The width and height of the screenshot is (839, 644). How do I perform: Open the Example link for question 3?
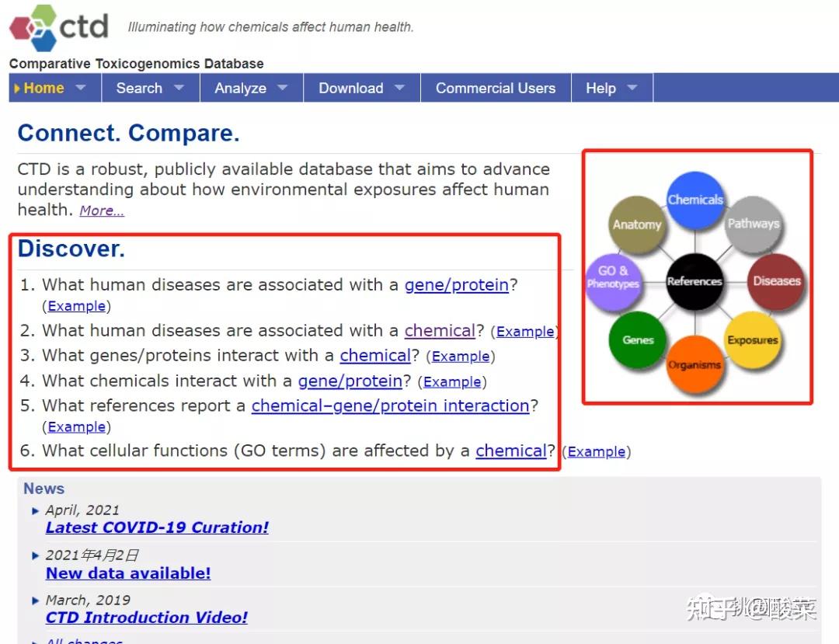click(x=461, y=357)
